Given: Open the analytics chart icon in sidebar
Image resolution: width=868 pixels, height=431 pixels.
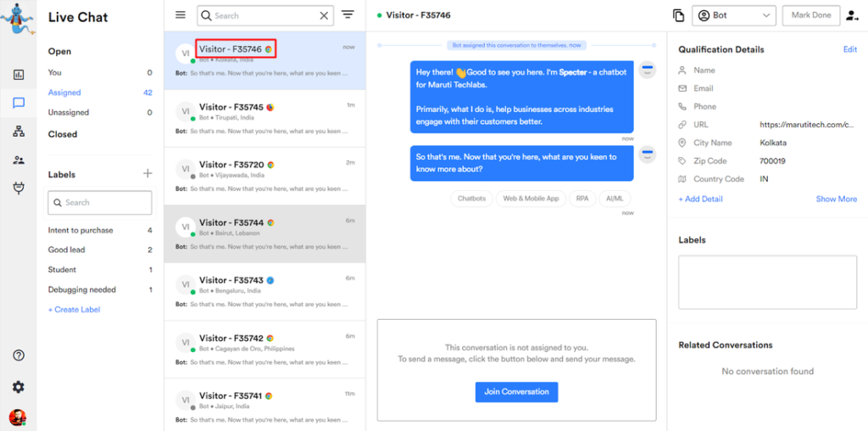Looking at the screenshot, I should pyautogui.click(x=19, y=75).
